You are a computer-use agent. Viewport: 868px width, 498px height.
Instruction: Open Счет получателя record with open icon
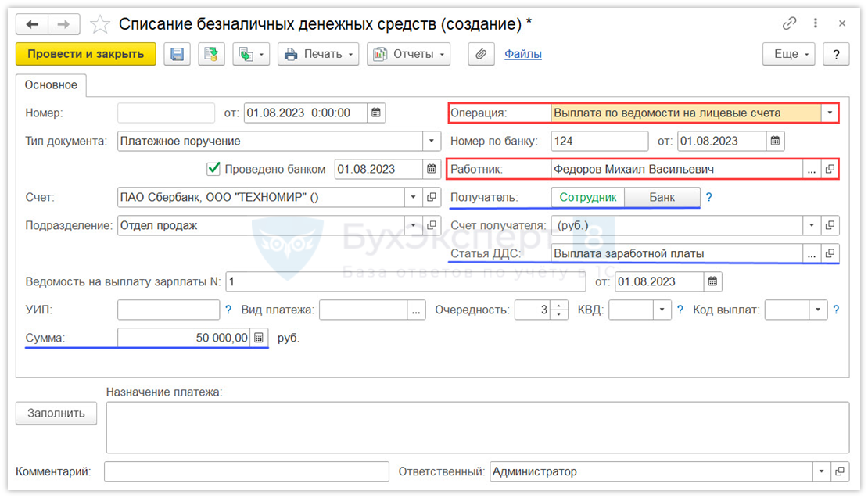[x=830, y=225]
